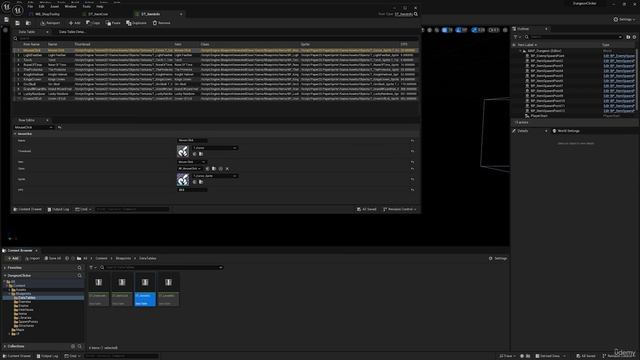The height and width of the screenshot is (360, 640).
Task: Click the data table search field
Action: coord(216,38)
